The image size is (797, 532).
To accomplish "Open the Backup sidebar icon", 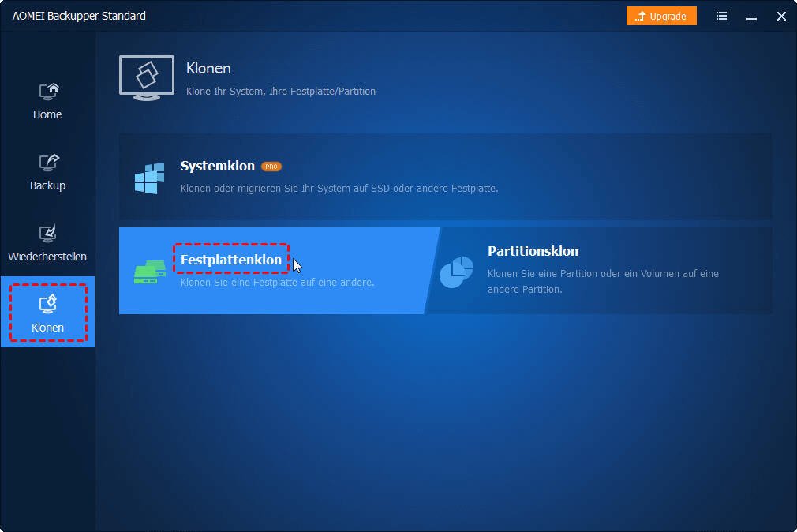I will [49, 163].
